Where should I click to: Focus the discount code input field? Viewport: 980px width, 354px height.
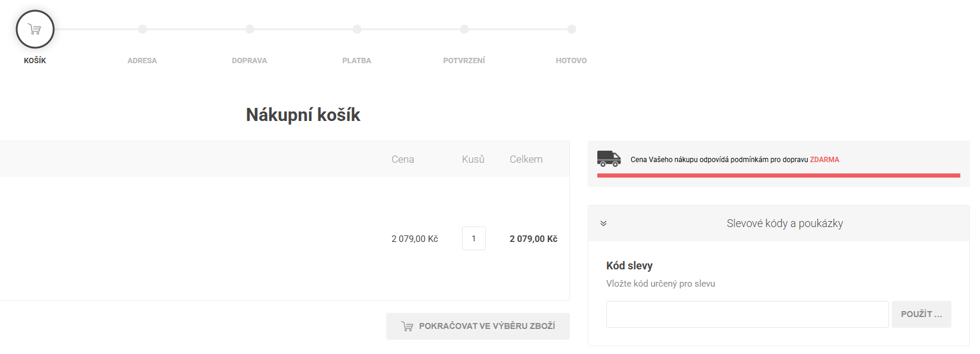pos(747,314)
